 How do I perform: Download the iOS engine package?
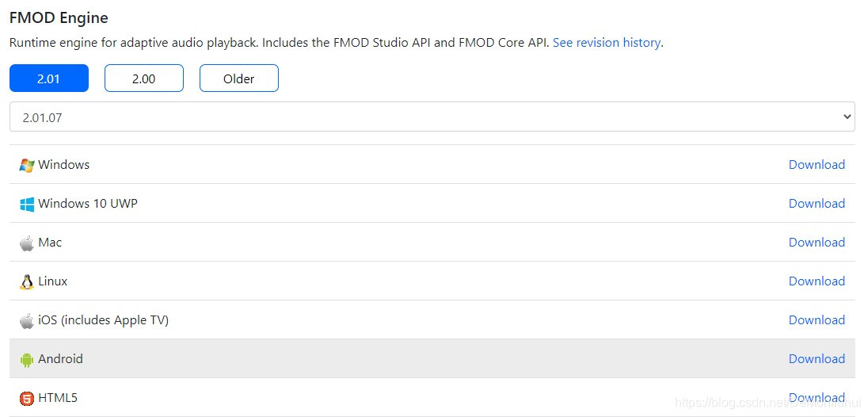tap(817, 319)
